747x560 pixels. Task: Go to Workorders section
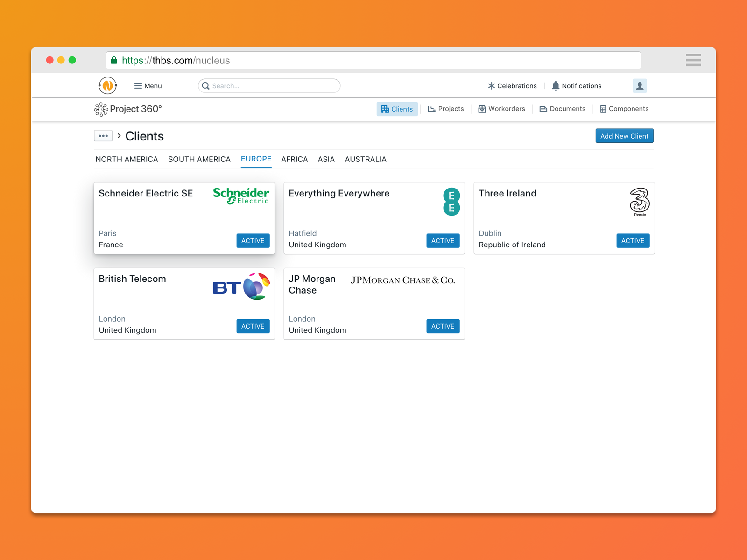pos(502,109)
